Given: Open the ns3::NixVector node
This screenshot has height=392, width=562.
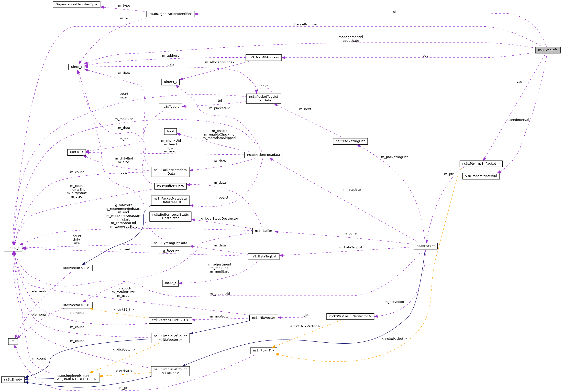Looking at the screenshot, I should pyautogui.click(x=263, y=318).
